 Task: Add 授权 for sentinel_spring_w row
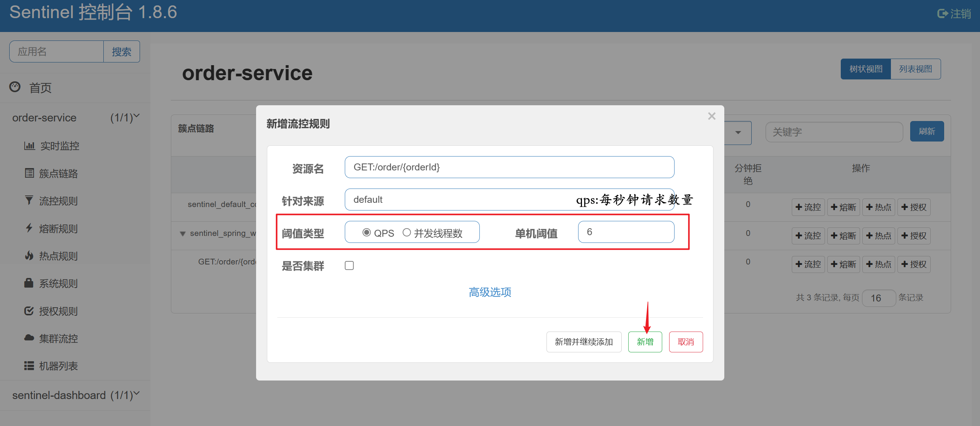(914, 236)
